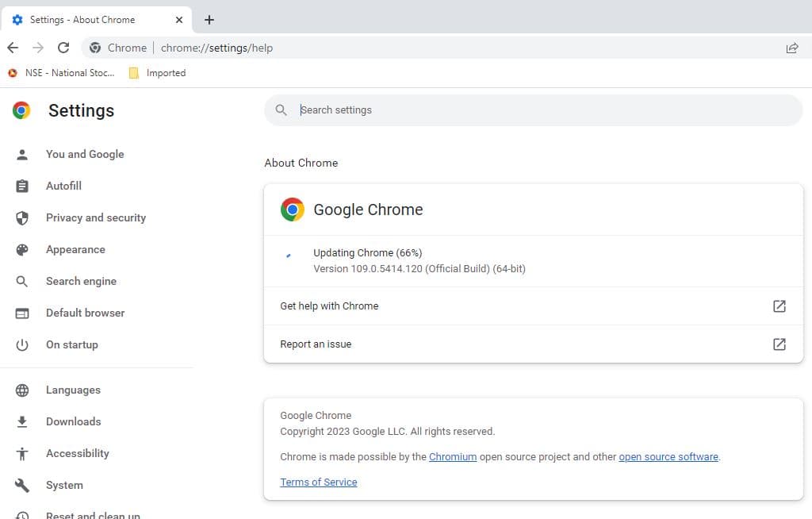Open external link icon for Get help

[x=779, y=306]
